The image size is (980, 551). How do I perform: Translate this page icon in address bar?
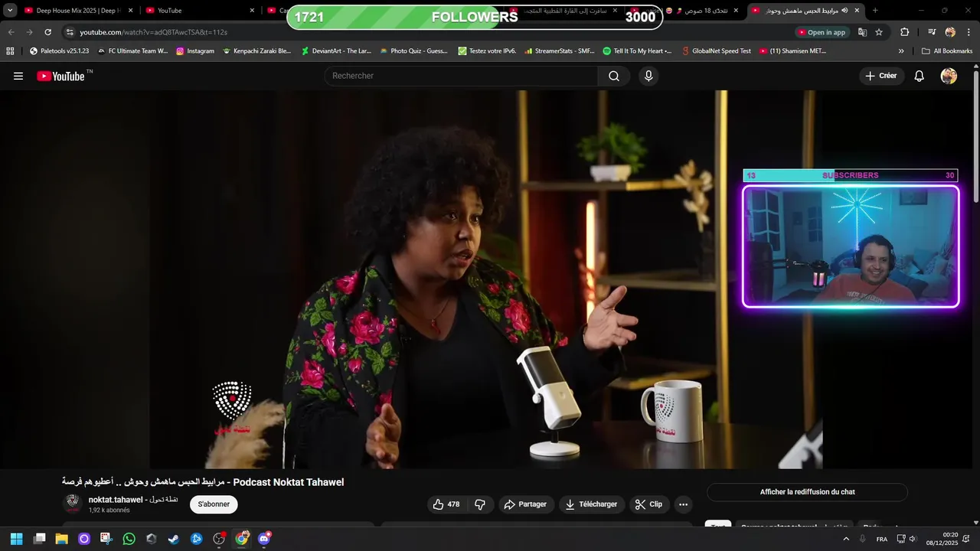click(x=862, y=32)
